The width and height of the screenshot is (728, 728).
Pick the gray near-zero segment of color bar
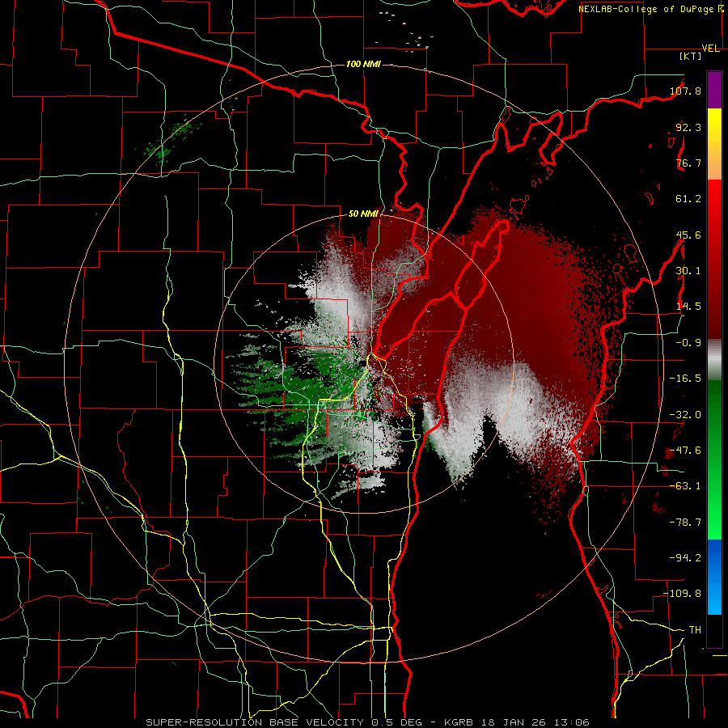714,360
